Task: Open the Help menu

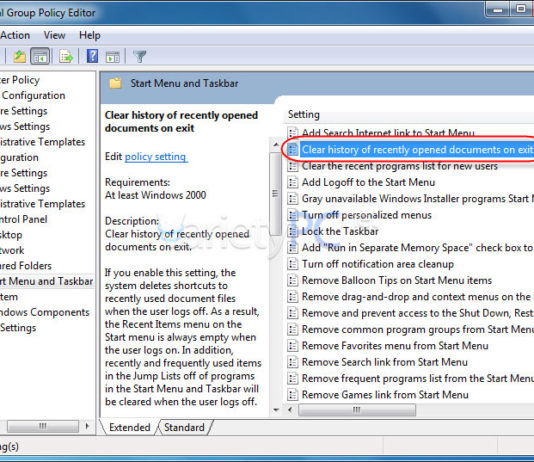Action: [90, 35]
